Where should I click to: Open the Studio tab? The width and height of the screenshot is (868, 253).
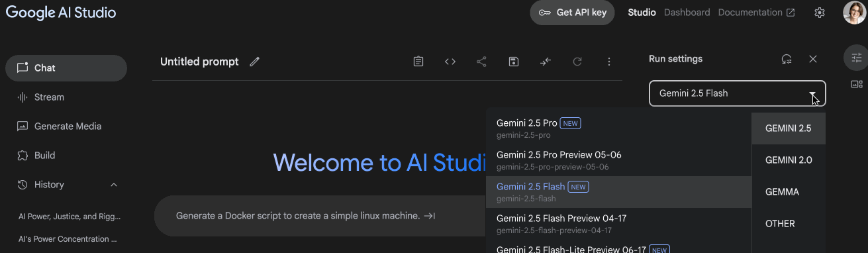coord(642,13)
